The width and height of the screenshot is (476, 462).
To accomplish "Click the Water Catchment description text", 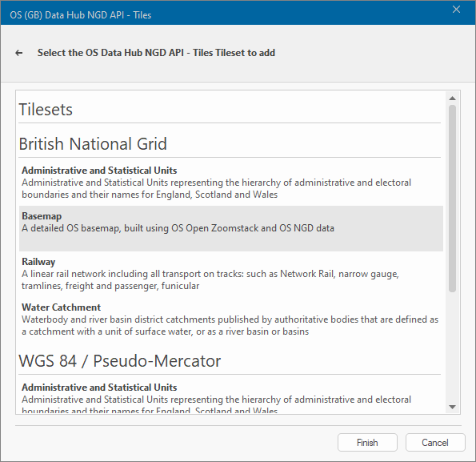I will 230,325.
